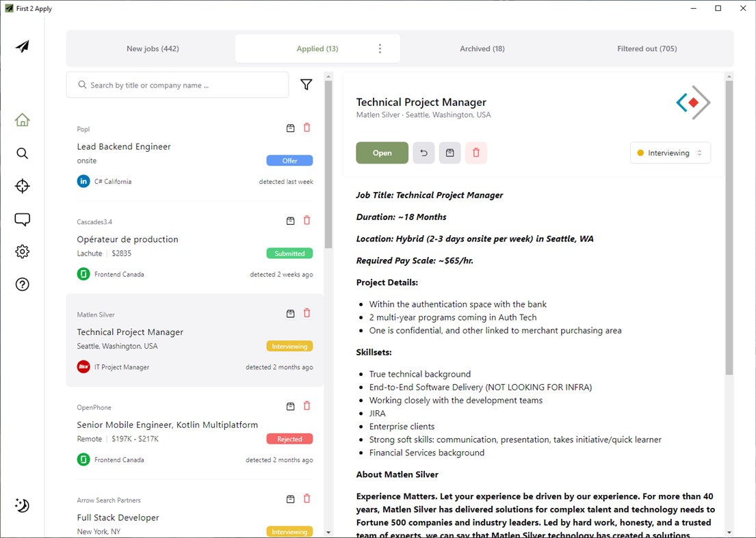Screen dimensions: 756x538
Task: Open the search icon in left sidebar
Action: [22, 153]
